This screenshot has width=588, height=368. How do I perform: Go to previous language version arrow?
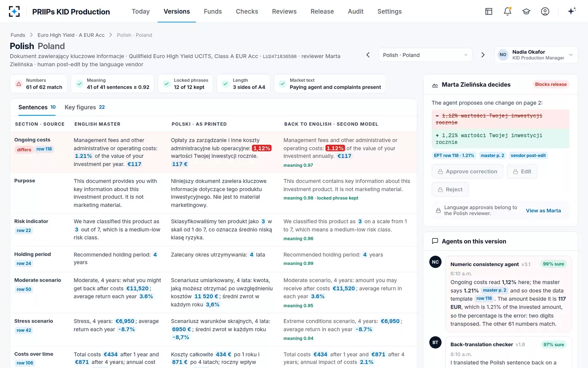[x=368, y=55]
